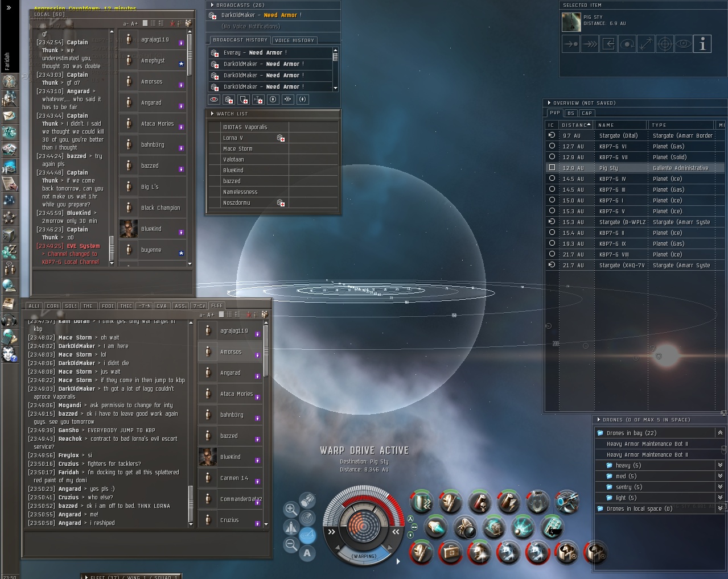Screen dimensions: 728x579
Task: Activate the first-aid case module
Action: click(x=450, y=552)
